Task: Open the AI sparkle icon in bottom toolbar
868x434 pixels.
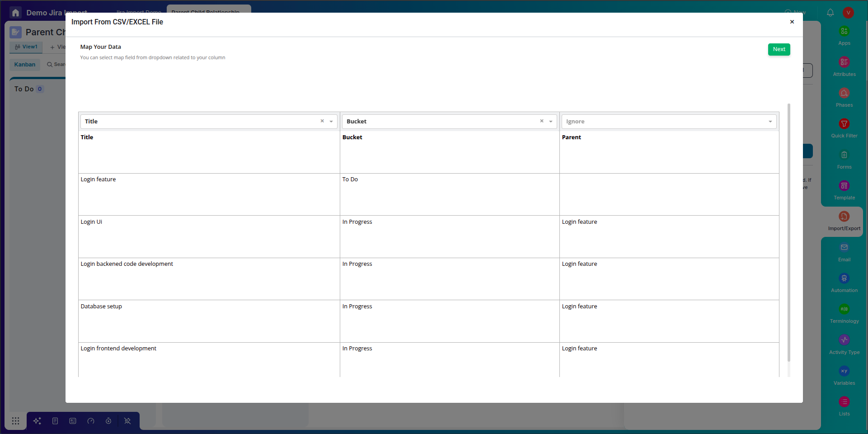Action: point(37,421)
